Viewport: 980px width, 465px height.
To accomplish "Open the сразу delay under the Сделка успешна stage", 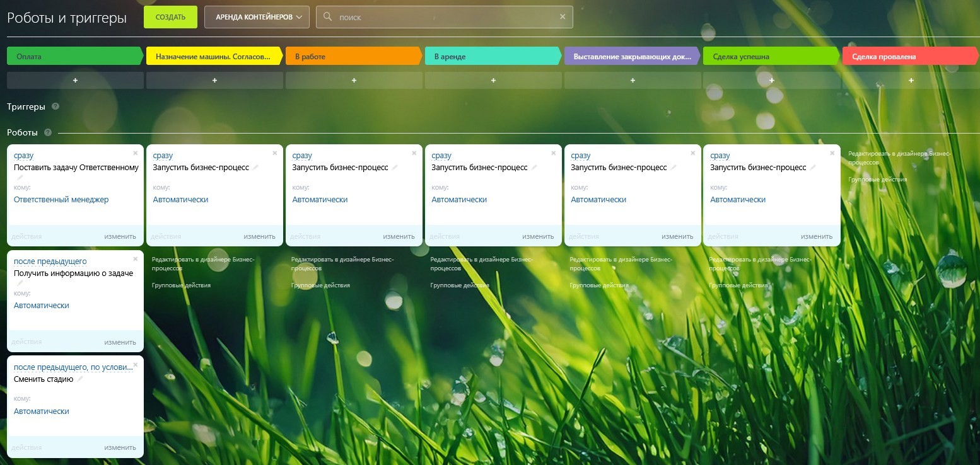I will pos(720,156).
